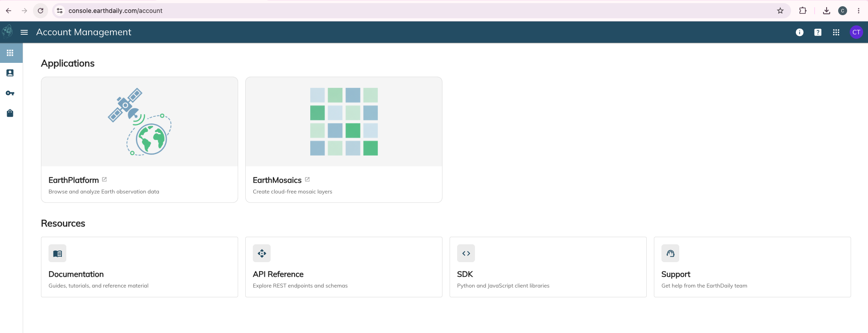Open the SDK resource card
Screen dimensions: 868x333
click(548, 267)
